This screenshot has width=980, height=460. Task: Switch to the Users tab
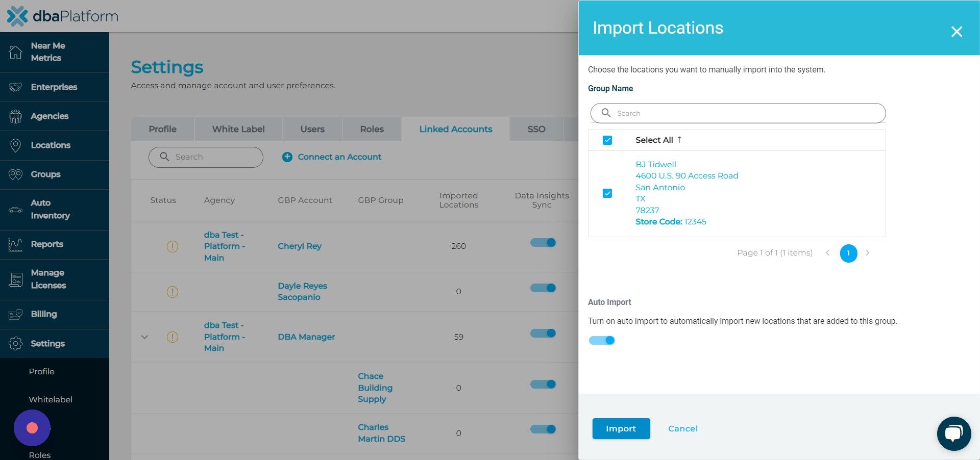[x=312, y=129]
